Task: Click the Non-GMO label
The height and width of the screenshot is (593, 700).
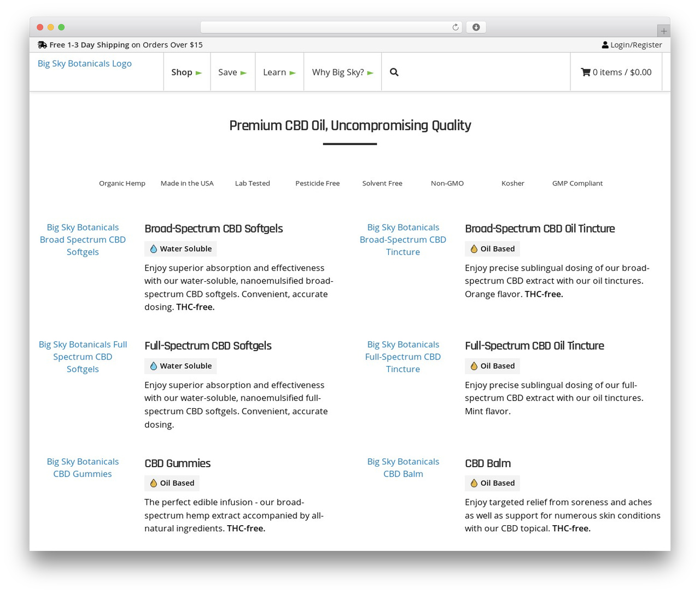Action: point(447,183)
